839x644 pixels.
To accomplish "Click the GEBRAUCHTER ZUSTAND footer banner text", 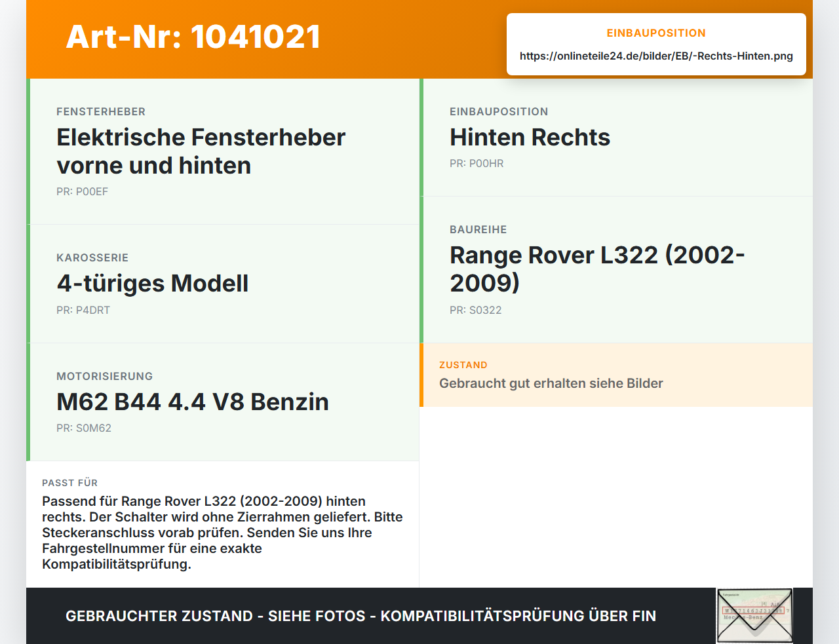I will 361,616.
